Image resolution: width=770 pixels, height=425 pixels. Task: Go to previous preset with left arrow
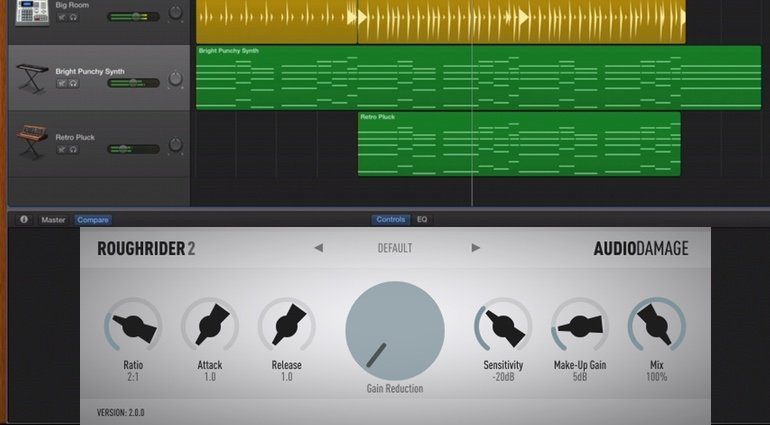tap(318, 248)
